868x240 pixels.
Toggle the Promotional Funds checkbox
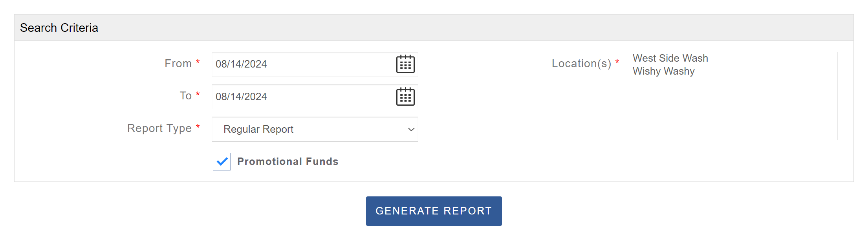coord(222,161)
